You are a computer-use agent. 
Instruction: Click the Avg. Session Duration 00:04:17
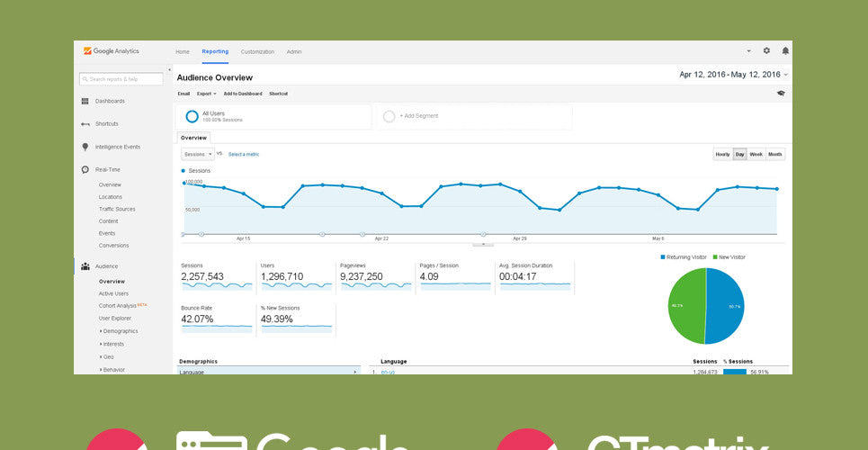coord(517,276)
